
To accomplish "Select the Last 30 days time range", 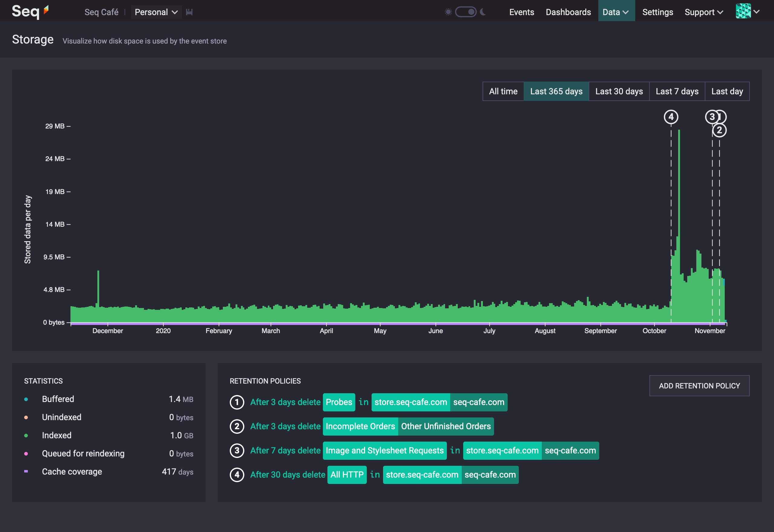I will click(619, 91).
